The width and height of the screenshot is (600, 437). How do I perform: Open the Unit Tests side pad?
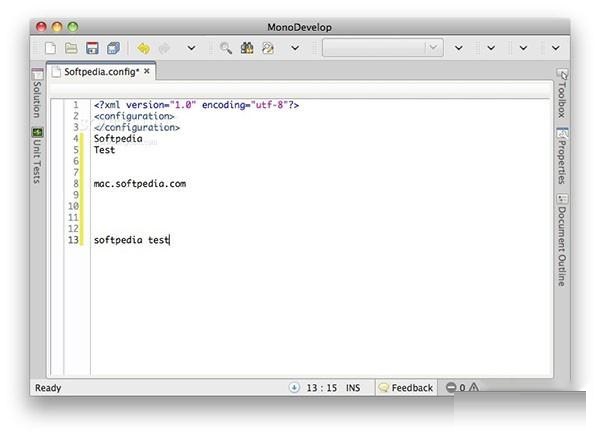tap(37, 156)
